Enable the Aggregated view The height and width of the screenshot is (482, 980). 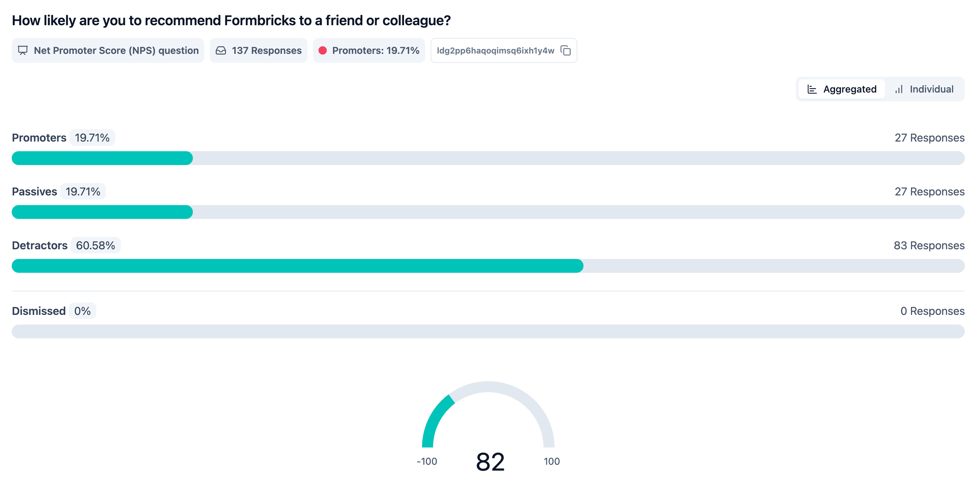(x=841, y=89)
